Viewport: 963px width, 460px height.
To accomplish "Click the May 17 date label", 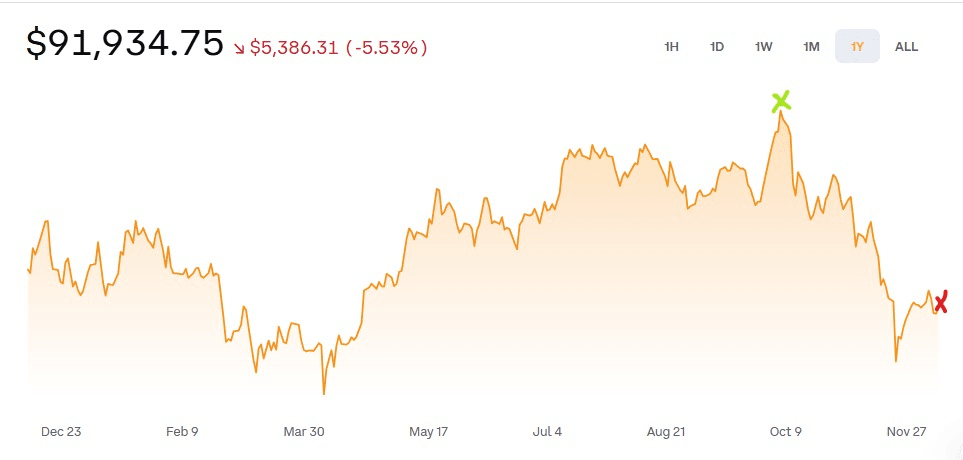I will coord(428,432).
